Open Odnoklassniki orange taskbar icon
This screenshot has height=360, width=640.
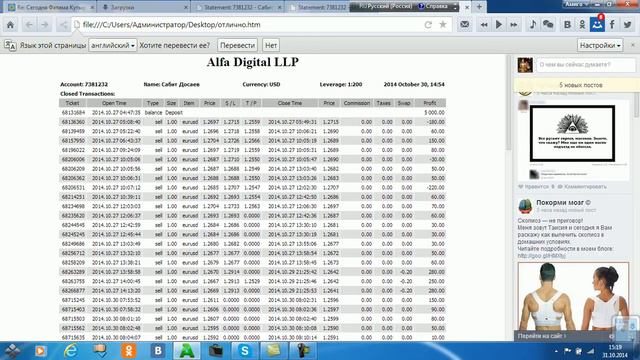point(128,351)
